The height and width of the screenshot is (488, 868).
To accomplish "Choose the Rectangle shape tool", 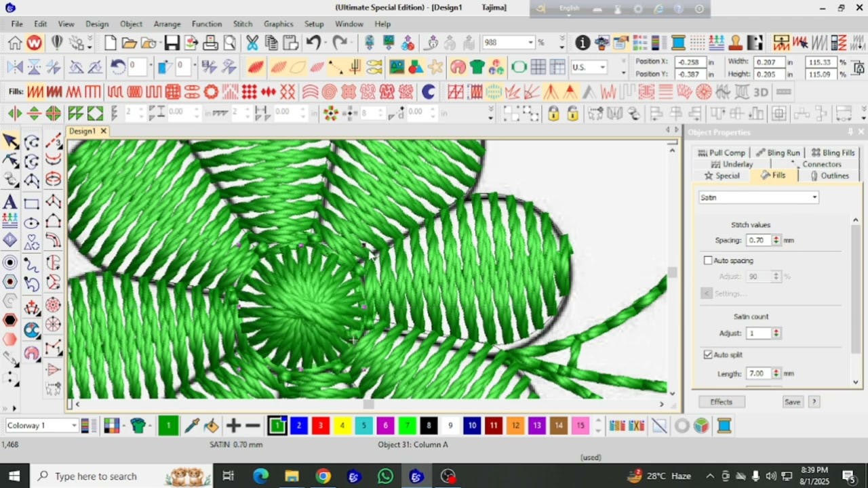I will (32, 203).
